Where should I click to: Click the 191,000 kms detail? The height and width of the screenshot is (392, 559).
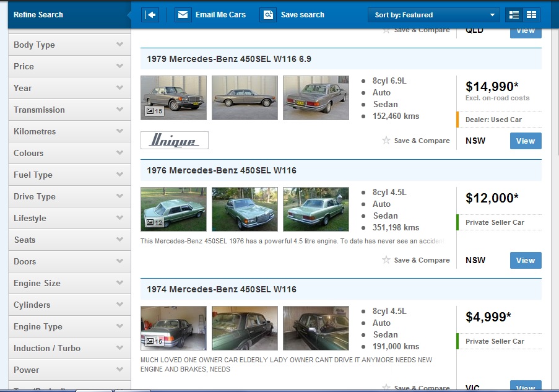click(x=396, y=346)
